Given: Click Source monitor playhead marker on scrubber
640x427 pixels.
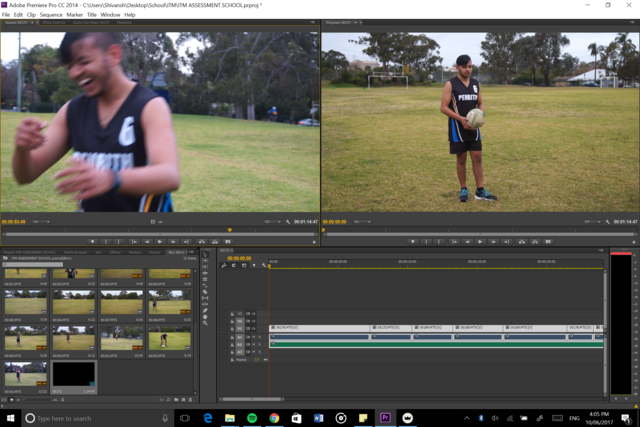Looking at the screenshot, I should [x=230, y=230].
